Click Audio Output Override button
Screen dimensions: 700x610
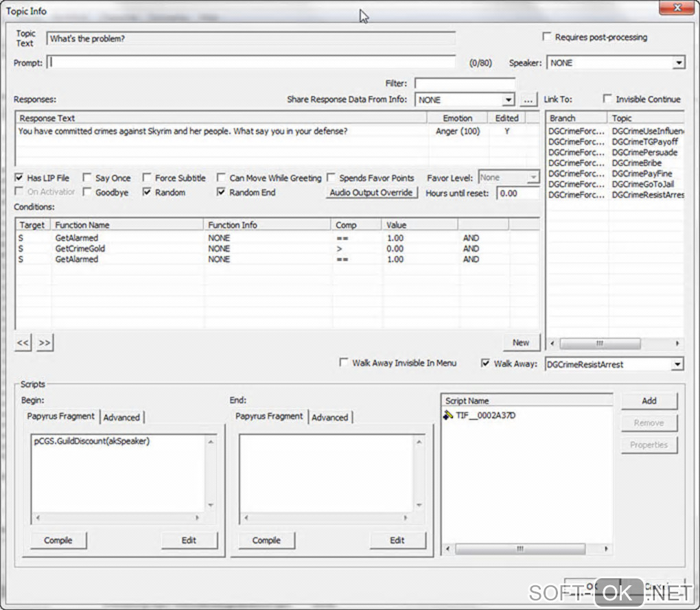(x=371, y=192)
